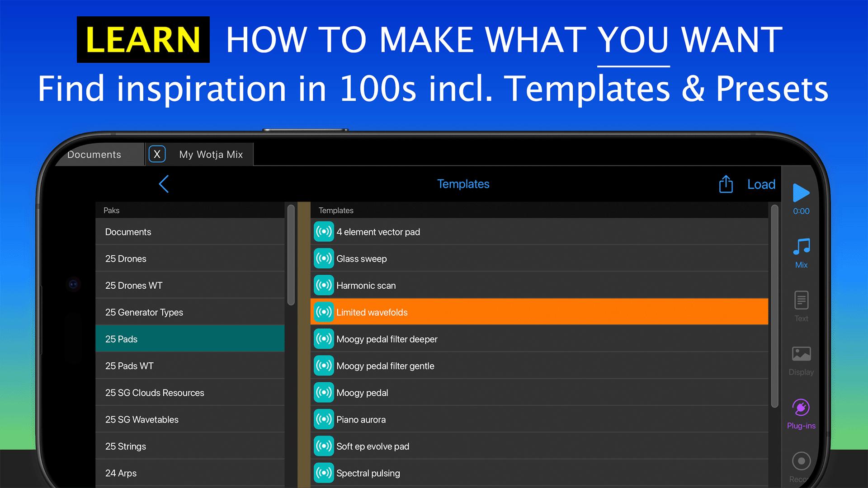The image size is (868, 488).
Task: Tap the share export icon
Action: (726, 184)
